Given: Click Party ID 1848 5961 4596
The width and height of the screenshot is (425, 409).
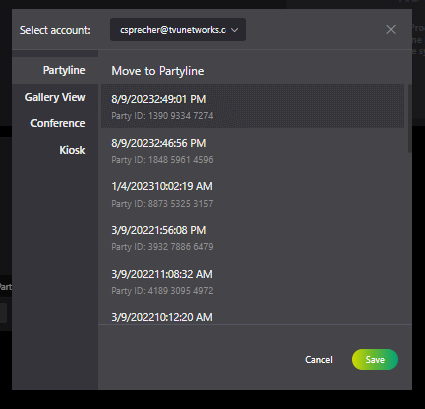Looking at the screenshot, I should point(162,160).
